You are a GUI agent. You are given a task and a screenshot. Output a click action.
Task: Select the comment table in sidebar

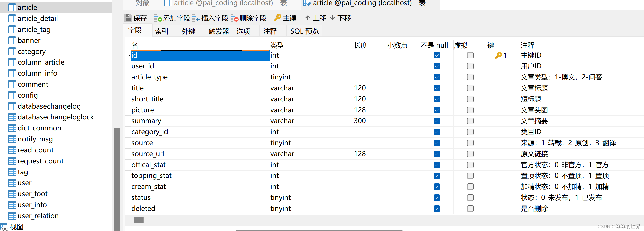pos(33,84)
